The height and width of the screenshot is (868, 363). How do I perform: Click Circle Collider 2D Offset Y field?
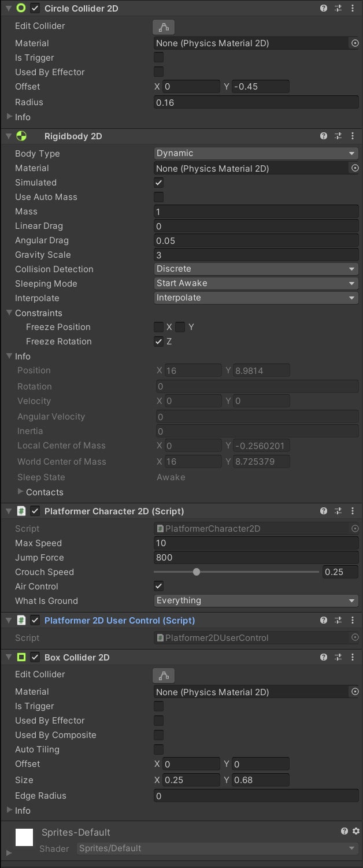pos(261,87)
